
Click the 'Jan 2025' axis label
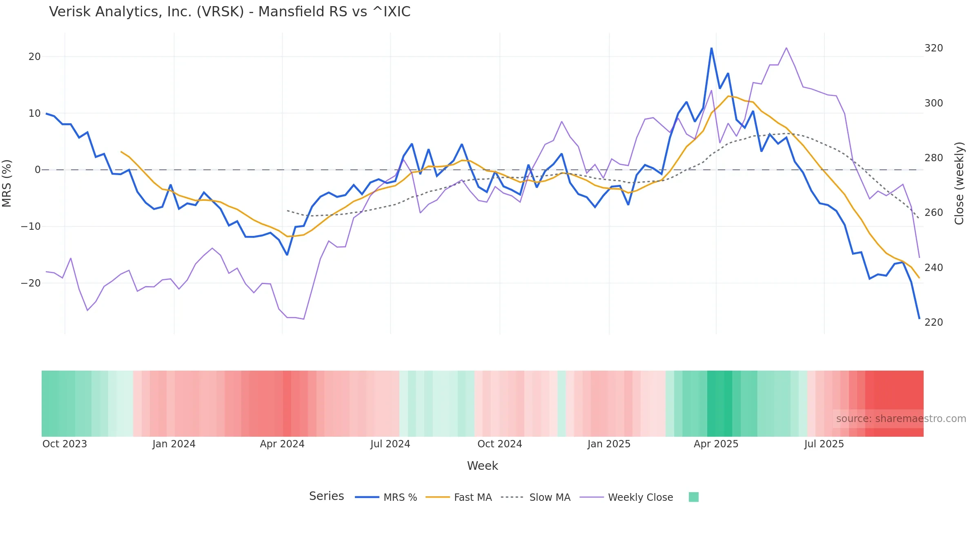[x=609, y=444]
